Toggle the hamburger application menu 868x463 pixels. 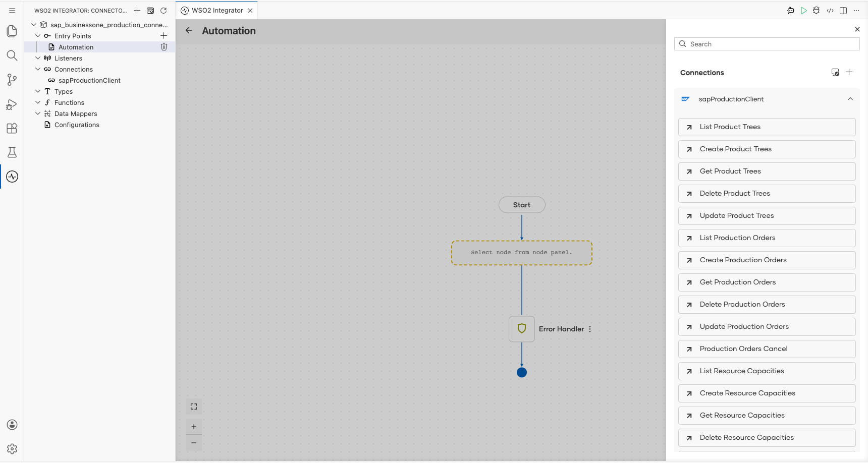coord(12,10)
